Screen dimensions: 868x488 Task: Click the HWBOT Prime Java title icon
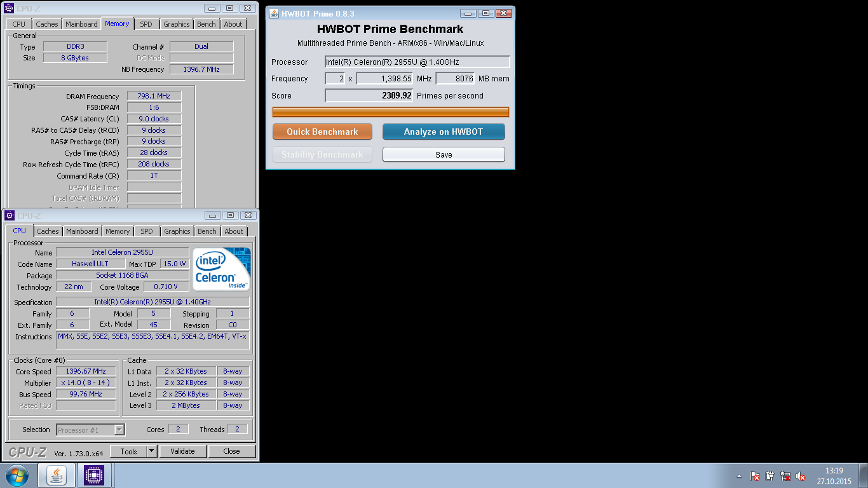[274, 13]
